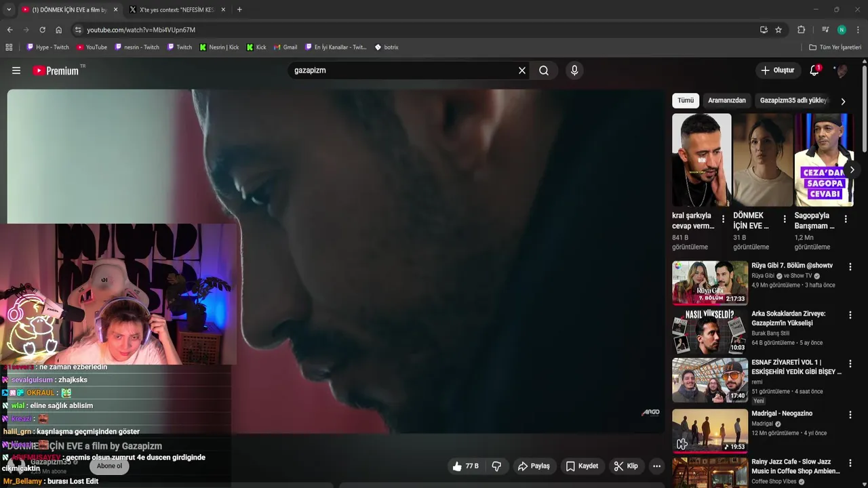Clear the search box with X icon

click(522, 70)
